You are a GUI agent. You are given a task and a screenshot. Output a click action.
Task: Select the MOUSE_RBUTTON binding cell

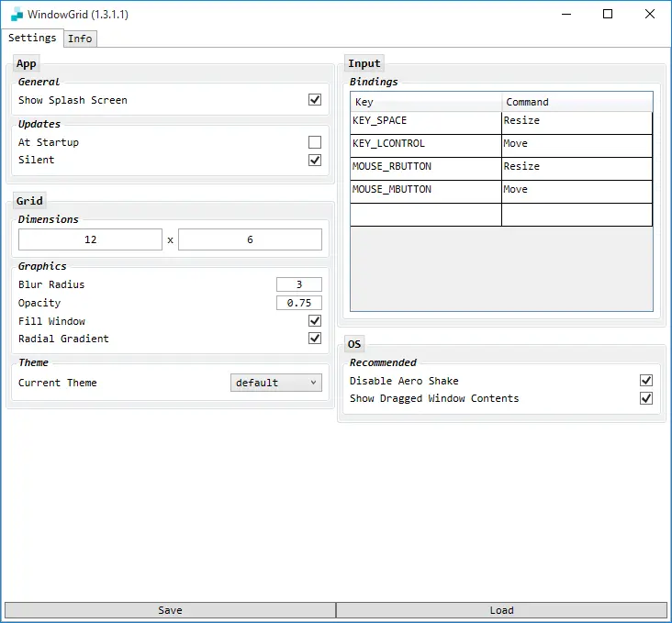[x=426, y=169]
